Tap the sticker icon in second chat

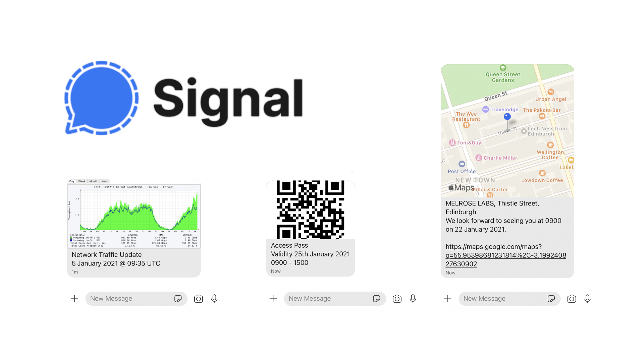click(376, 298)
